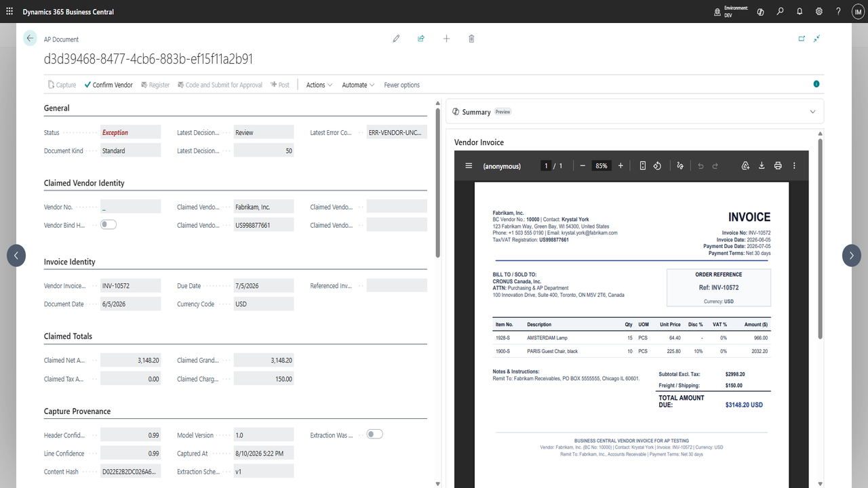Collapse the Claimed Vendor Identity section

click(84, 183)
